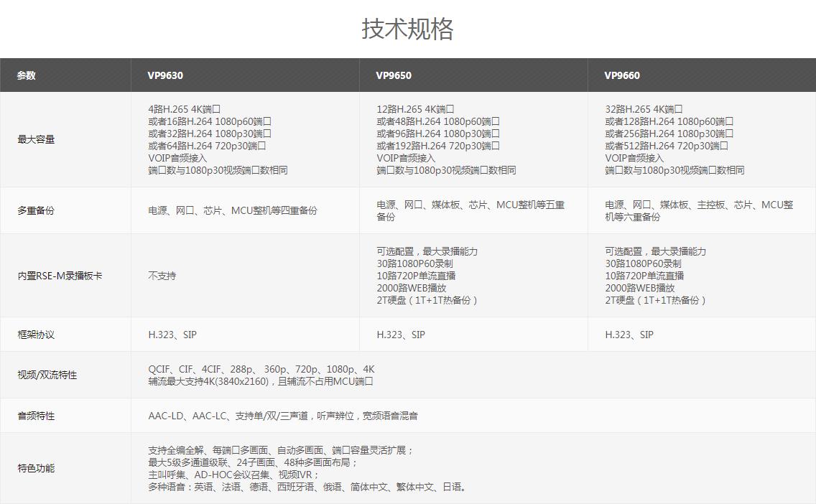Click the 参数 column header
The image size is (816, 504).
27,75
